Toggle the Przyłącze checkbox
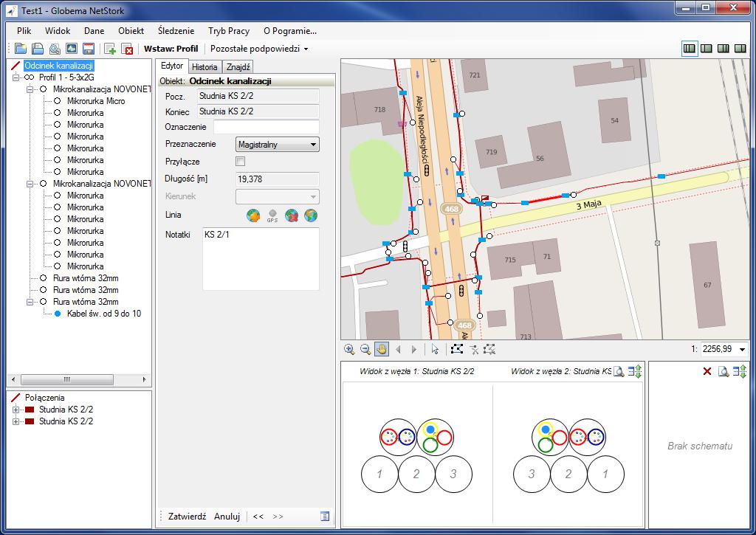756x535 pixels. [x=240, y=162]
